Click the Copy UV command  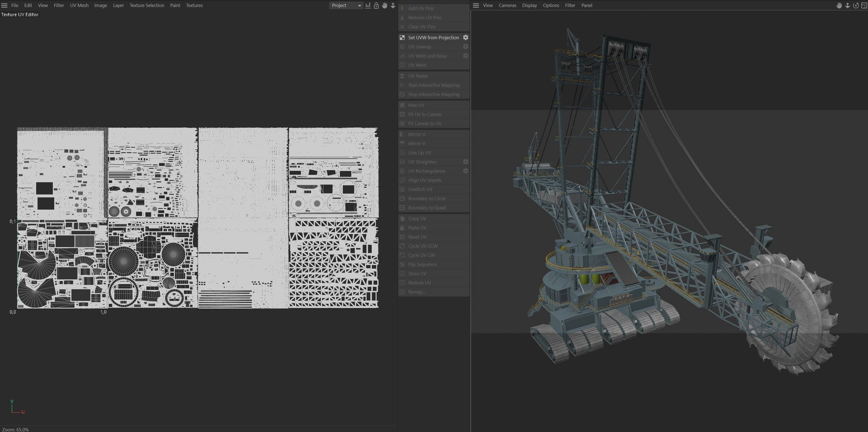[434, 218]
